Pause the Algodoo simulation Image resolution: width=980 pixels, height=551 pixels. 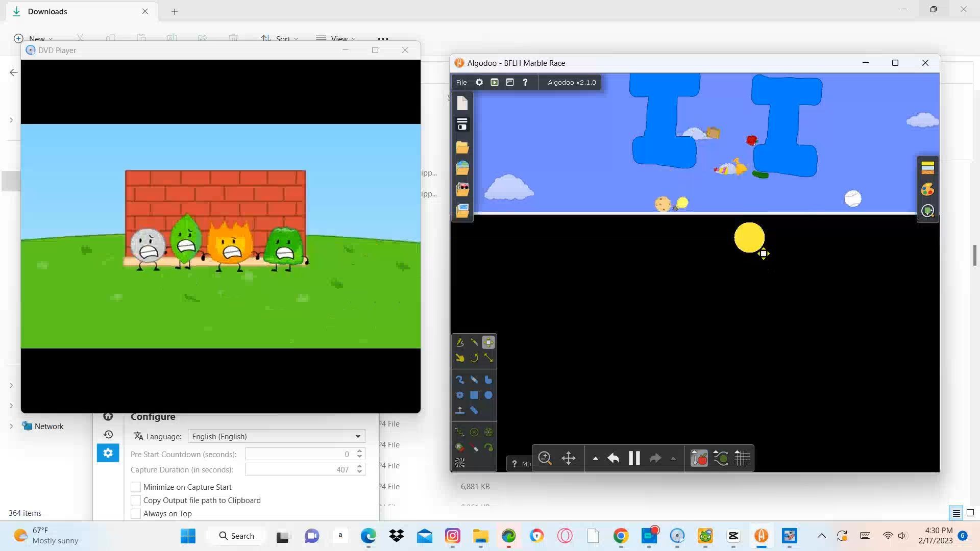[634, 458]
